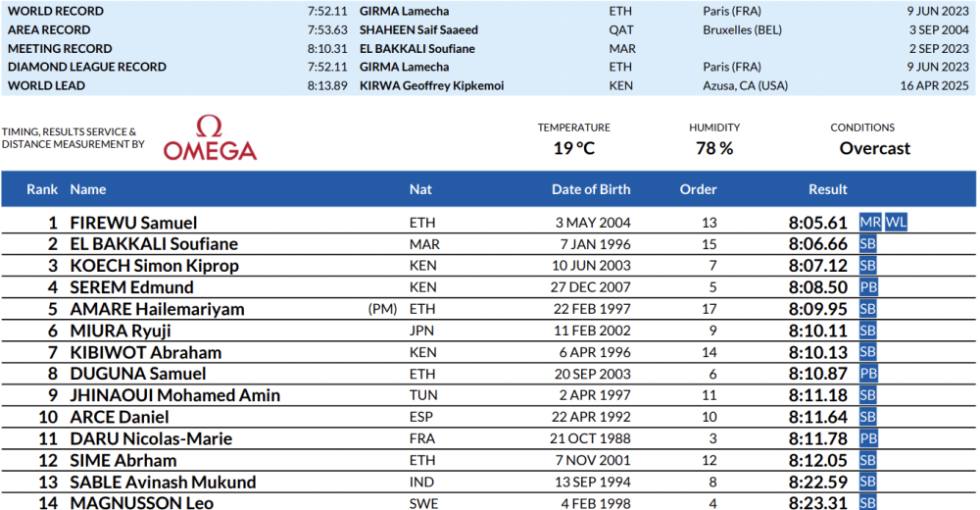Click the SB badge in MAGNUSSON Leo's row

click(x=867, y=502)
